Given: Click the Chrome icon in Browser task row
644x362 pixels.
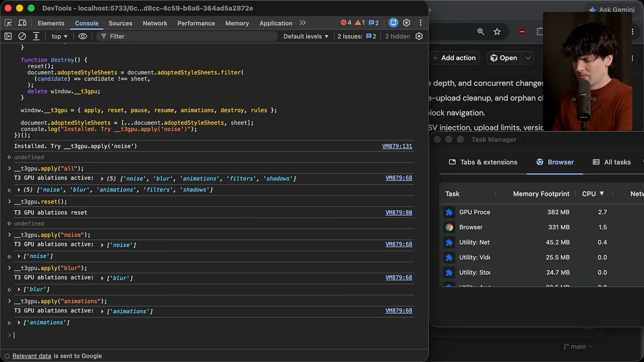Looking at the screenshot, I should coord(449,227).
